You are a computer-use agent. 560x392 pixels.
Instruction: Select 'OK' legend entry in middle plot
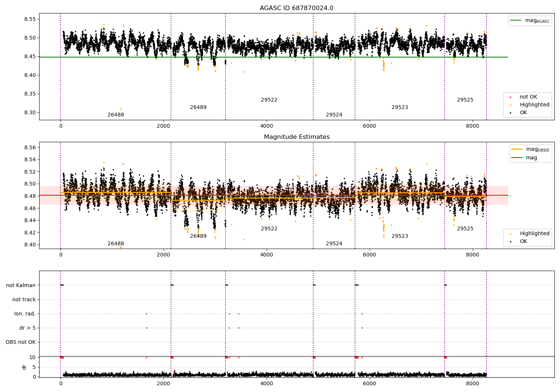click(523, 242)
